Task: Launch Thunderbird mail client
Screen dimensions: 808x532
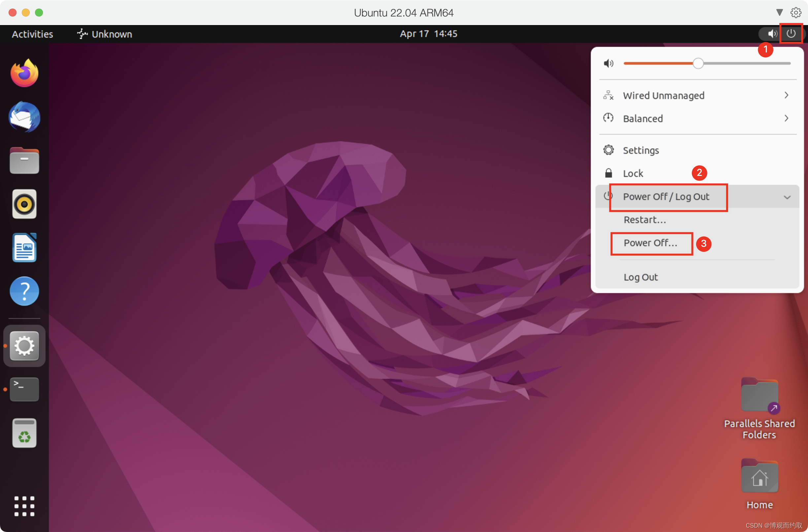Action: [x=24, y=117]
